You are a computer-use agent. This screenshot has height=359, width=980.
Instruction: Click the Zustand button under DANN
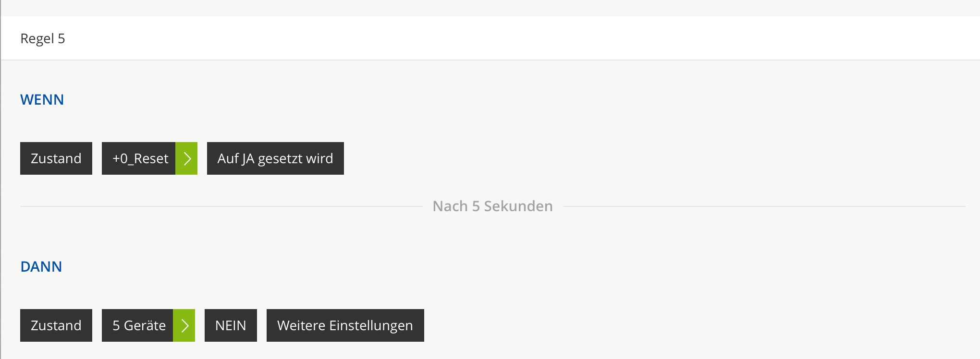click(x=56, y=325)
